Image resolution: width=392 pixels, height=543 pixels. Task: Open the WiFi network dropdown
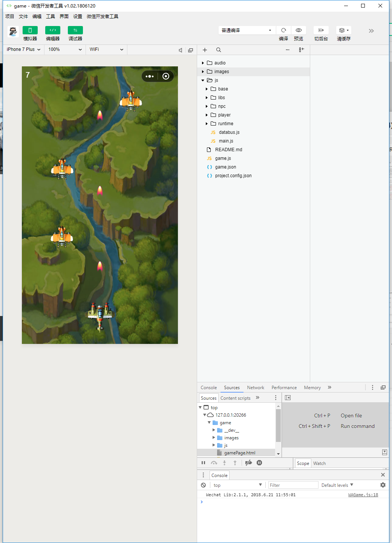(106, 49)
